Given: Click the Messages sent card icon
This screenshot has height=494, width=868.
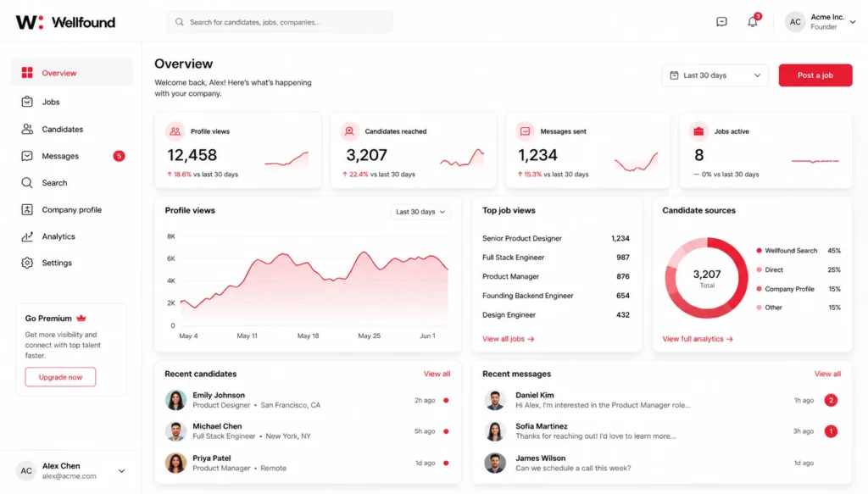Looking at the screenshot, I should 525,131.
